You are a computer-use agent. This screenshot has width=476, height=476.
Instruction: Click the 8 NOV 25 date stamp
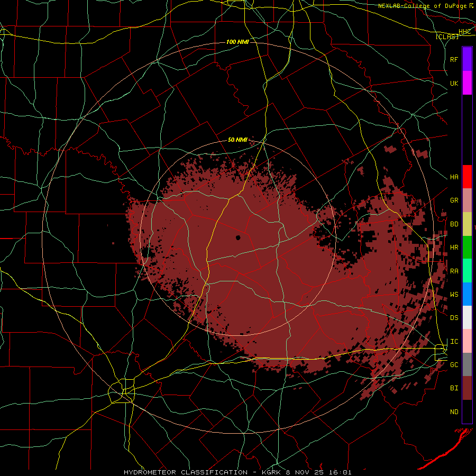click(304, 472)
